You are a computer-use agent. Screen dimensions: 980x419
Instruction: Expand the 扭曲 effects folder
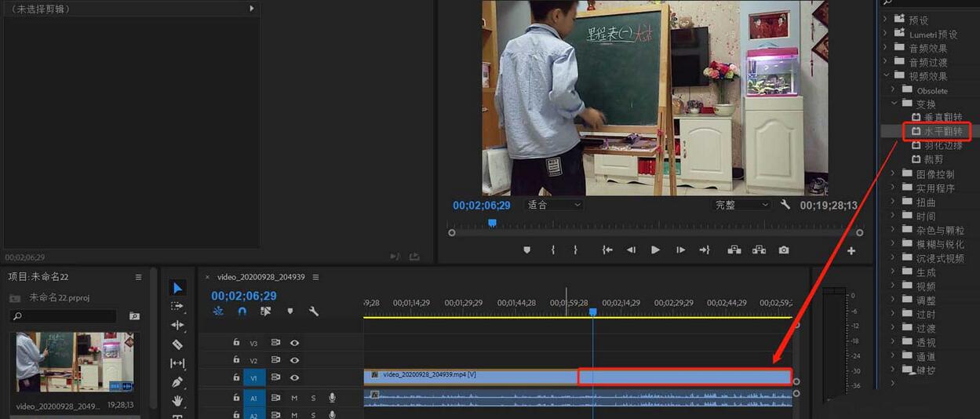click(894, 202)
